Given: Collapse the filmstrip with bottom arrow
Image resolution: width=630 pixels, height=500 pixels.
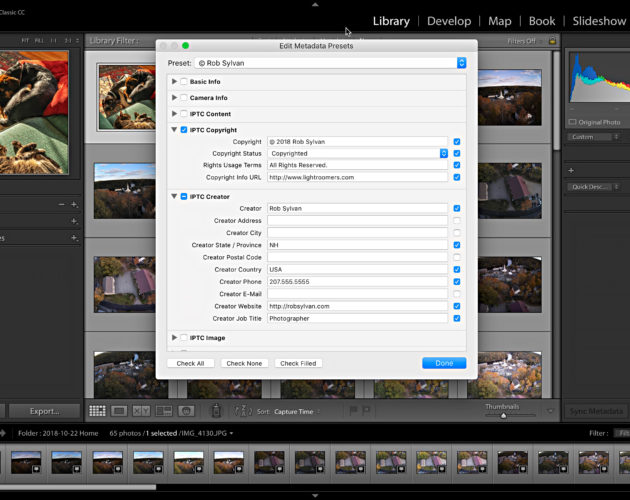Looking at the screenshot, I should click(315, 496).
